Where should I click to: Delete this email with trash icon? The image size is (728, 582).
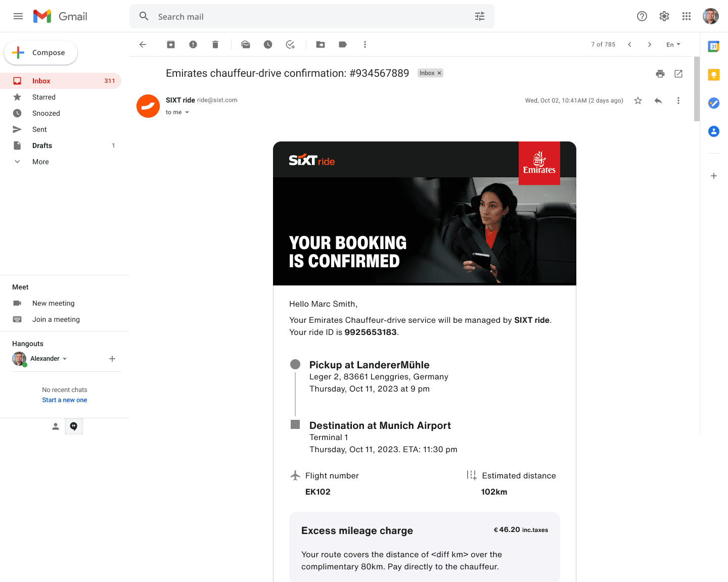pos(215,44)
